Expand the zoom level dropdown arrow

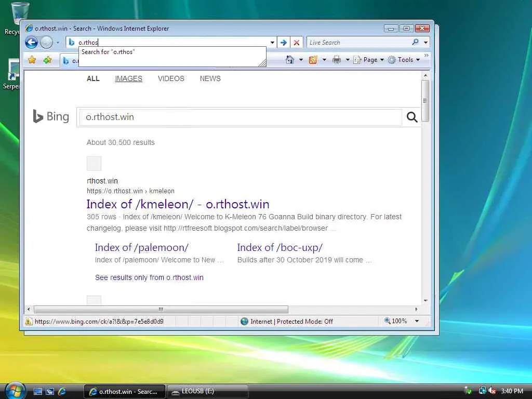click(417, 321)
